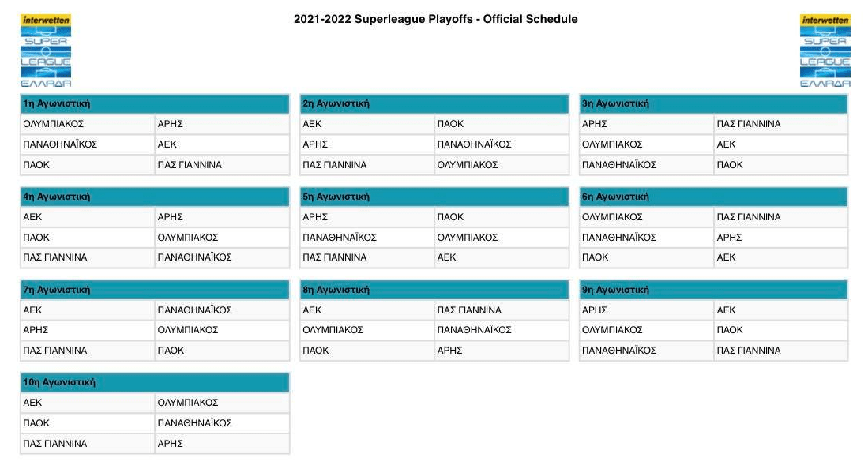This screenshot has height=469, width=868.
Task: Select away team ΟΛΥΜΠΙΑΚΟΣ in 10η Αγωνιστική
Action: pos(188,403)
